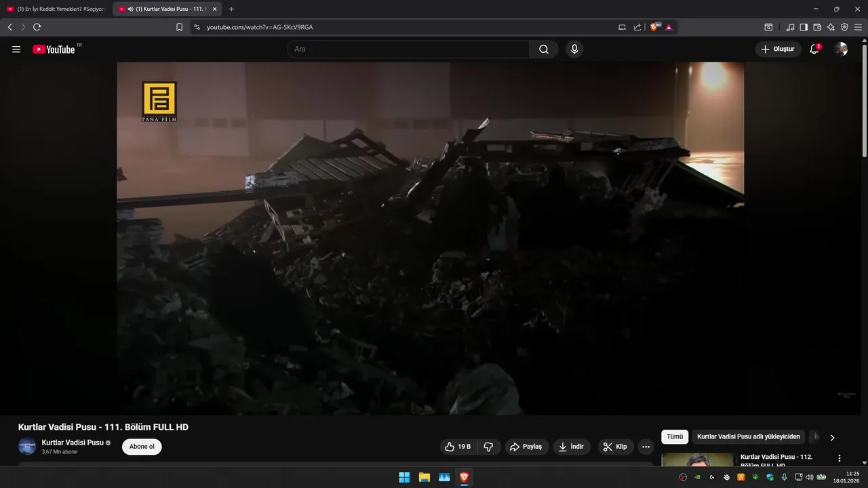Click the Oluştur create button
Viewport: 868px width, 488px height.
(x=778, y=49)
